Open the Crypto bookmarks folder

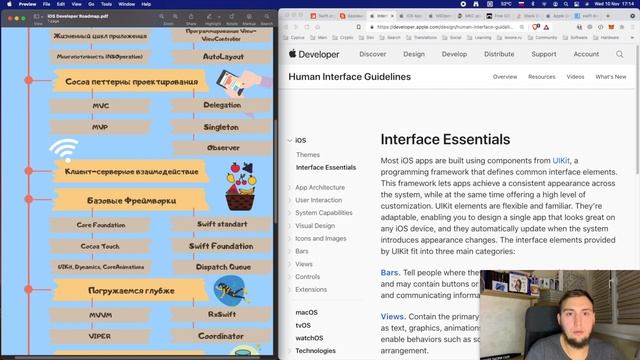(343, 38)
